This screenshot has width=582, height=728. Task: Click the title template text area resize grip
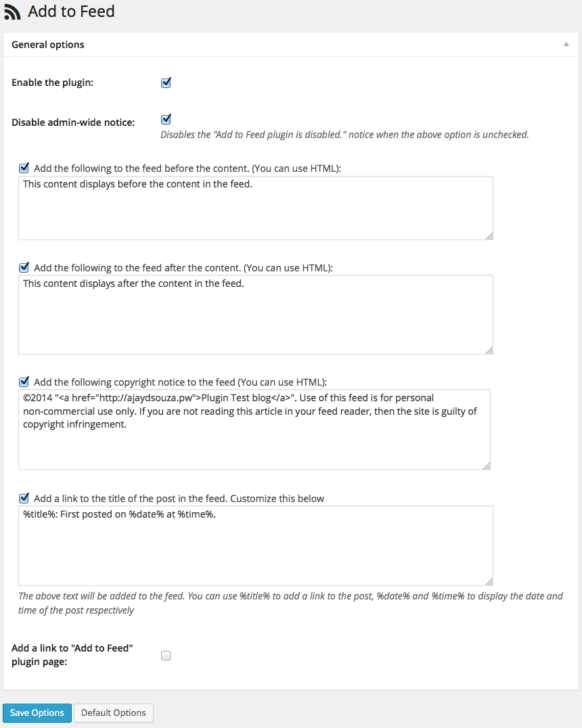coord(489,582)
